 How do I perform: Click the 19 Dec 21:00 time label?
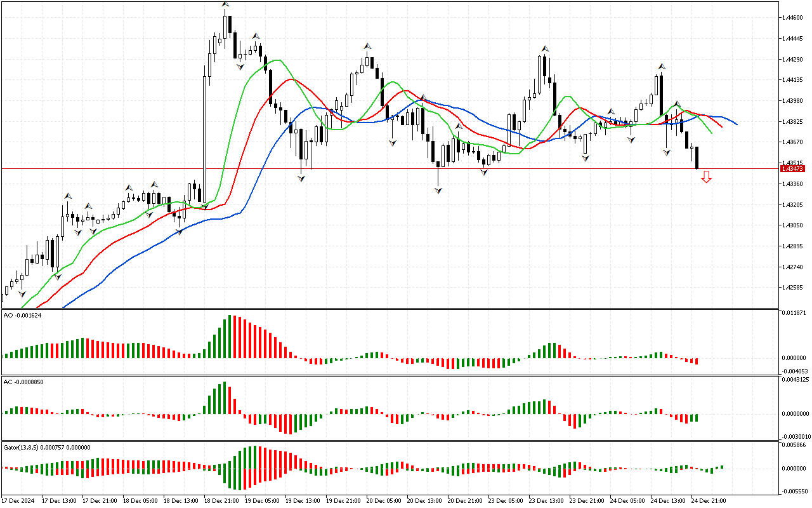click(343, 500)
